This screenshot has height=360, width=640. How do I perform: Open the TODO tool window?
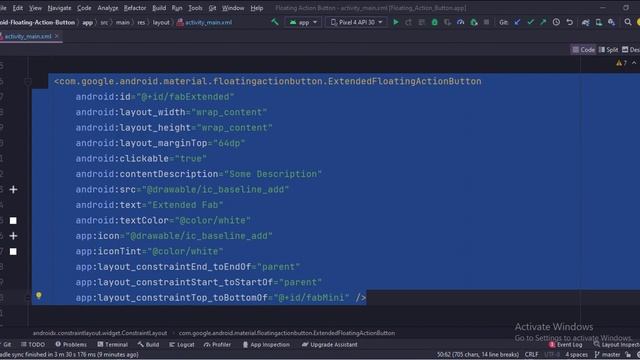[x=33, y=344]
